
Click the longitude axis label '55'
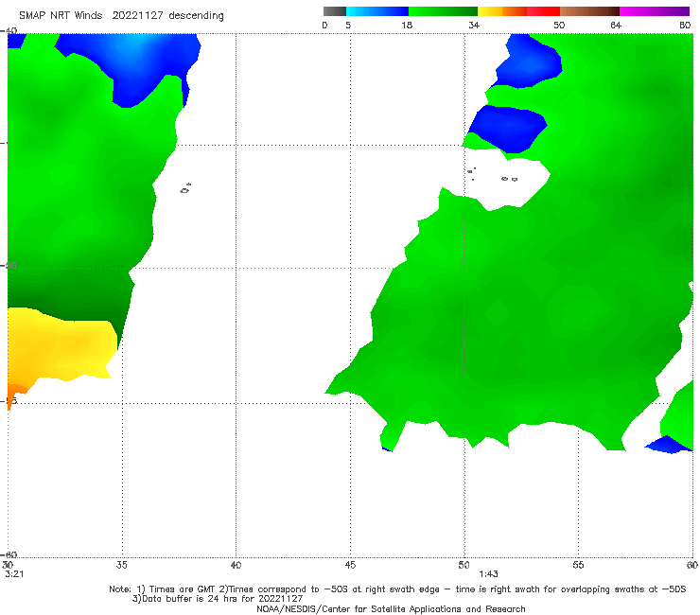pyautogui.click(x=578, y=565)
